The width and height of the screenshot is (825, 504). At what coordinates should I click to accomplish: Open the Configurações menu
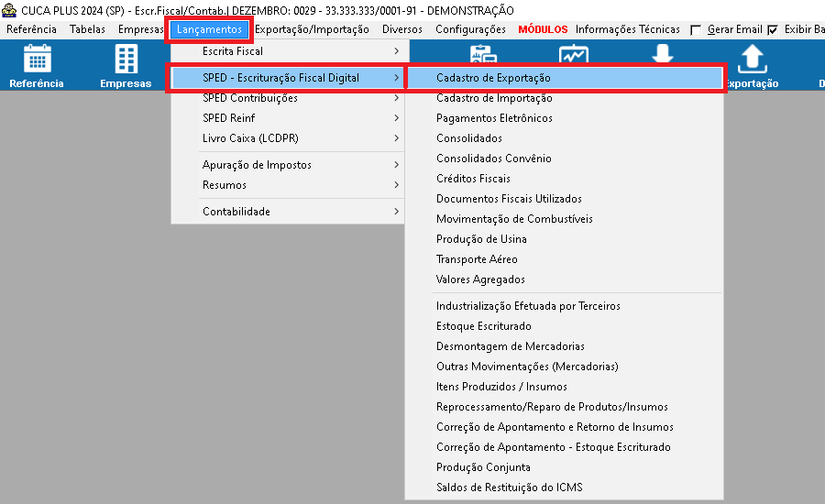470,29
